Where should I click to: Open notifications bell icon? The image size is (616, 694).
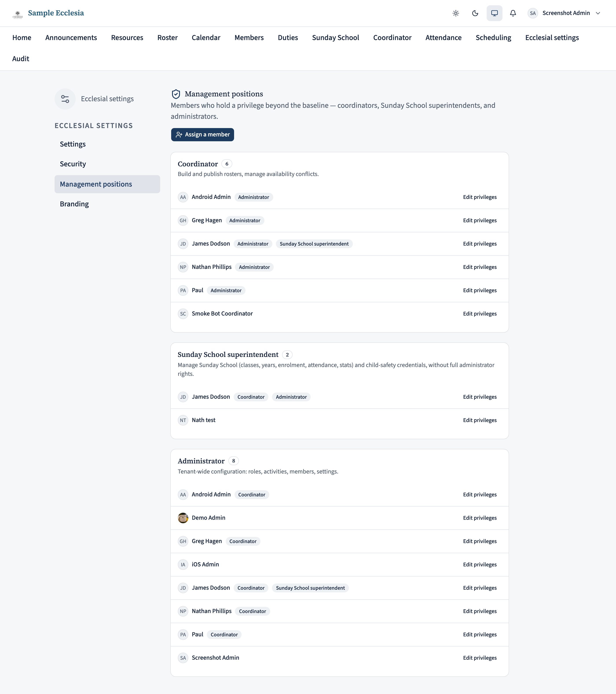(x=513, y=13)
